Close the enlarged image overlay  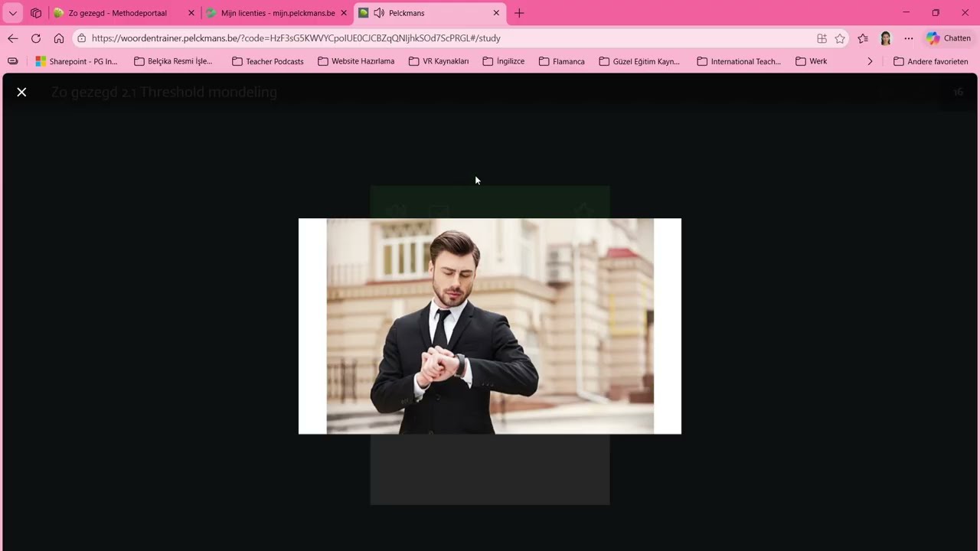click(21, 92)
